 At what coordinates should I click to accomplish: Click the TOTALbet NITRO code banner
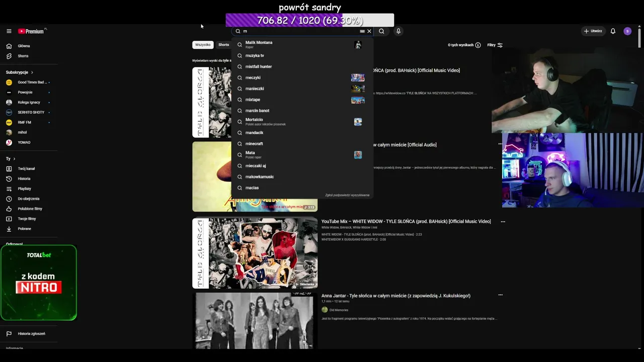[39, 283]
